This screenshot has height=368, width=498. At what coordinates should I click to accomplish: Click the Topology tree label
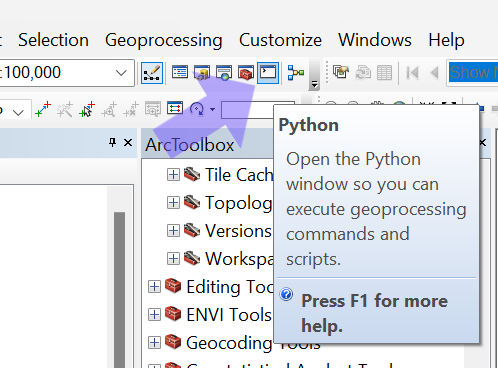(239, 203)
